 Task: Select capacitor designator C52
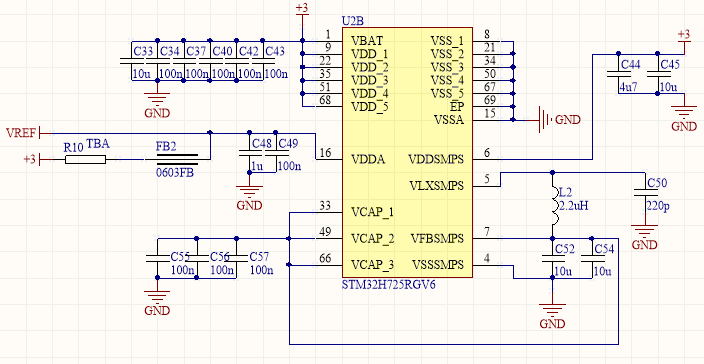click(x=565, y=249)
